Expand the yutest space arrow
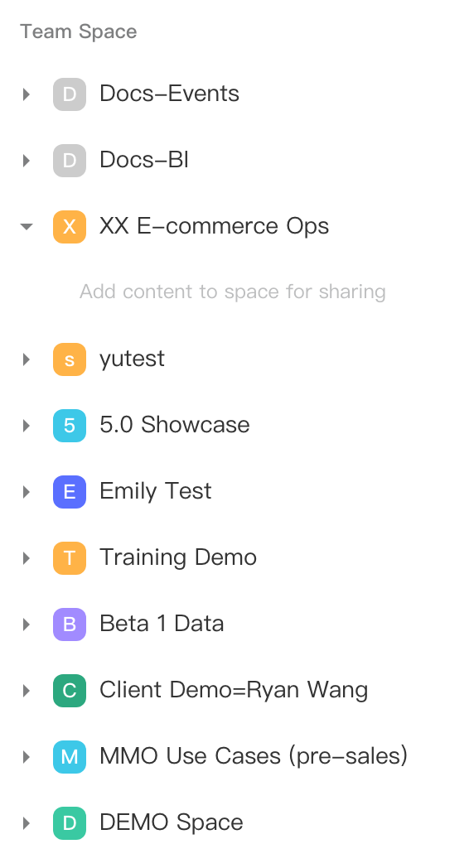The height and width of the screenshot is (868, 474). tap(26, 359)
